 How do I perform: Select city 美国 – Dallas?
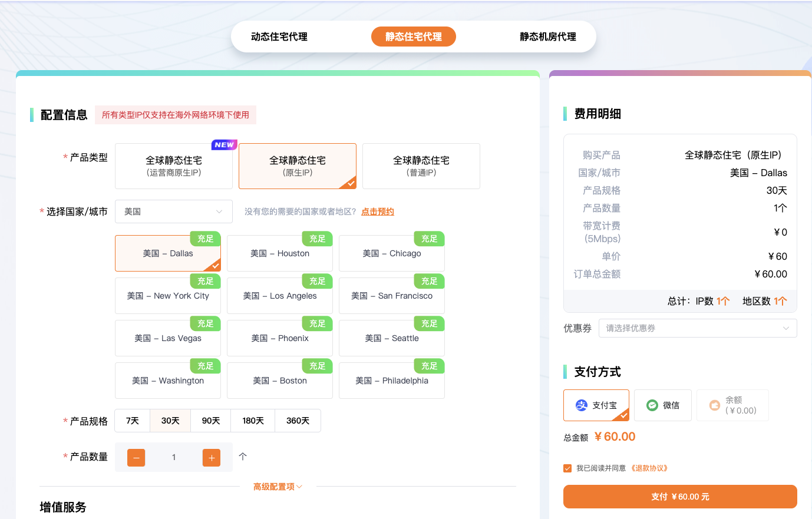coord(168,253)
